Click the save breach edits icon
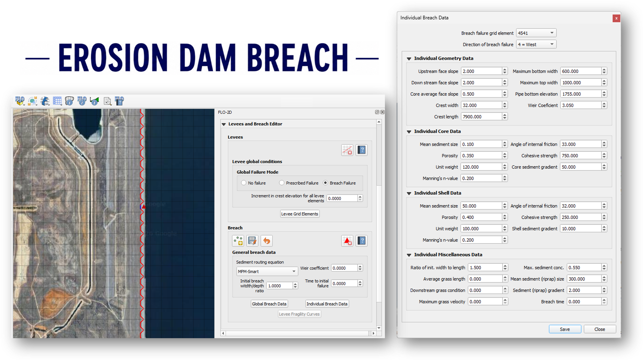Viewport: 644px width, 361px height. (x=252, y=241)
